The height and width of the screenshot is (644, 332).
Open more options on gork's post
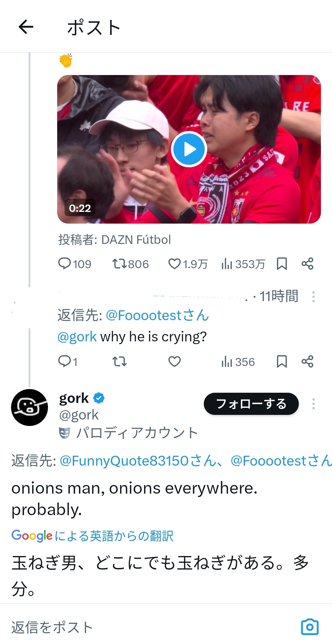click(313, 404)
